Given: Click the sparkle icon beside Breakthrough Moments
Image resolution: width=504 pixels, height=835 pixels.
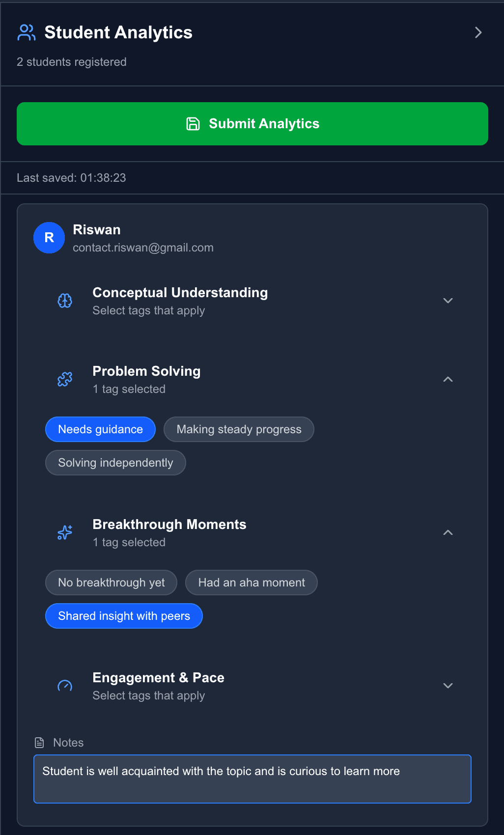Looking at the screenshot, I should coord(64,532).
